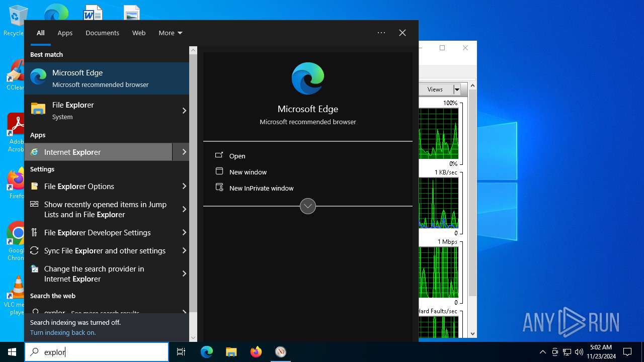Click the CPU usage graph in background window

pos(439,133)
